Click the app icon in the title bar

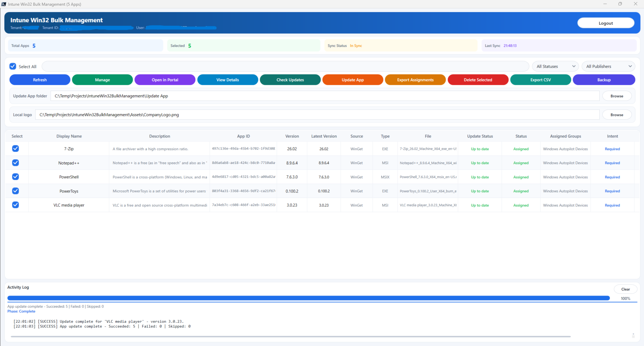[x=4, y=4]
